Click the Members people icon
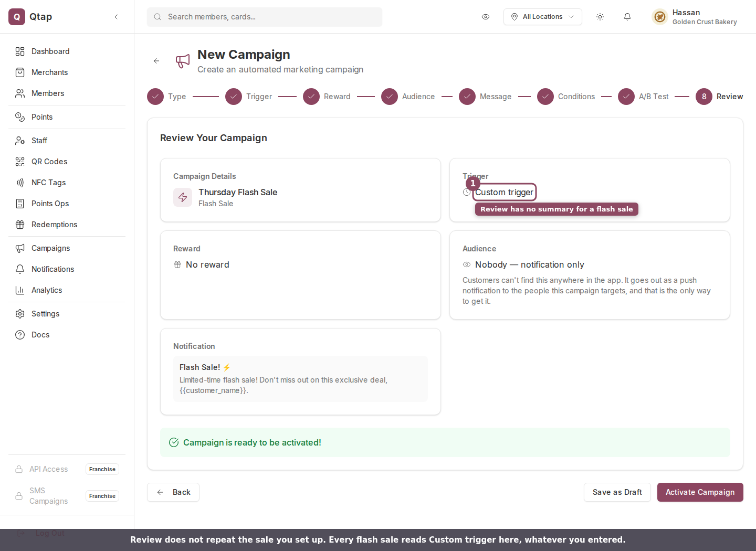The image size is (756, 551). 20,93
